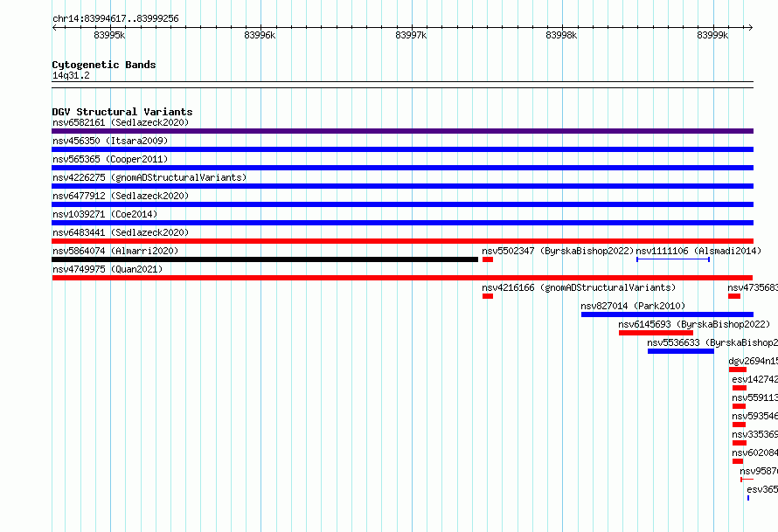Click the 83997k ruler mark

411,35
